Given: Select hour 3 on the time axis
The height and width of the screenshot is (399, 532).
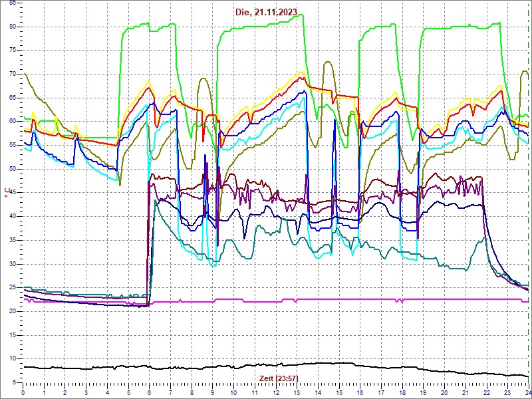Looking at the screenshot, I should coord(86,393).
